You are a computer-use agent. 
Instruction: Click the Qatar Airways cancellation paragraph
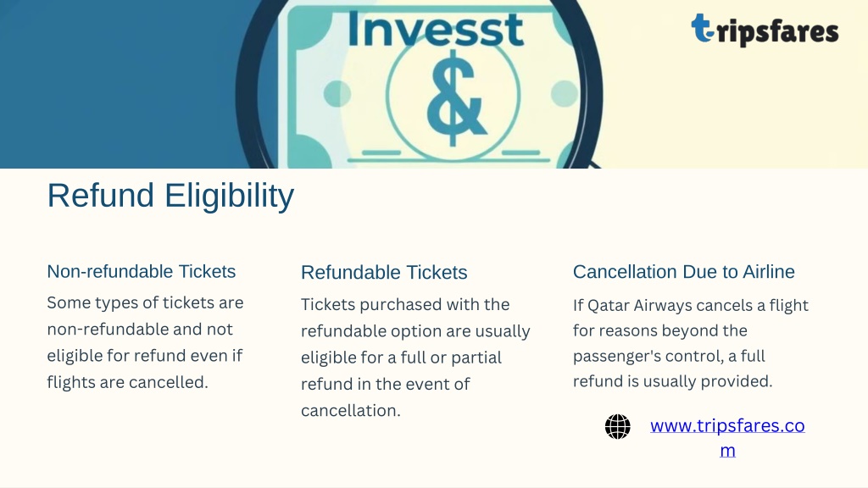690,343
